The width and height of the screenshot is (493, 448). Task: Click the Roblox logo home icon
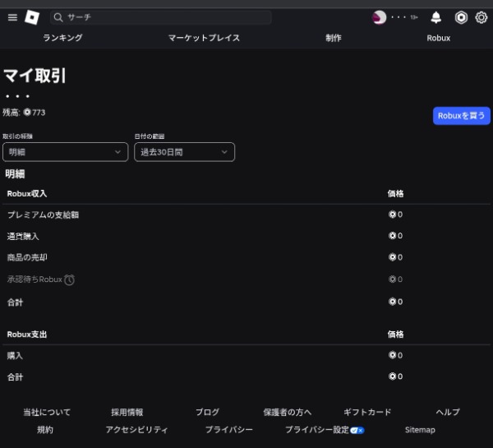[x=32, y=17]
